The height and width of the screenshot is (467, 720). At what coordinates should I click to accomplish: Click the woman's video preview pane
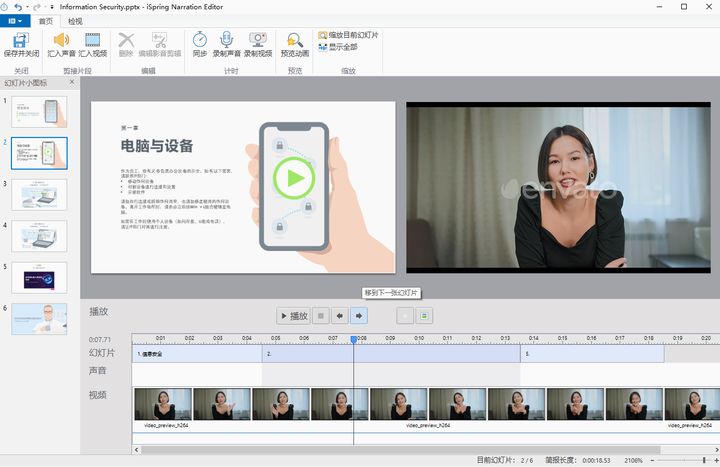coord(558,187)
